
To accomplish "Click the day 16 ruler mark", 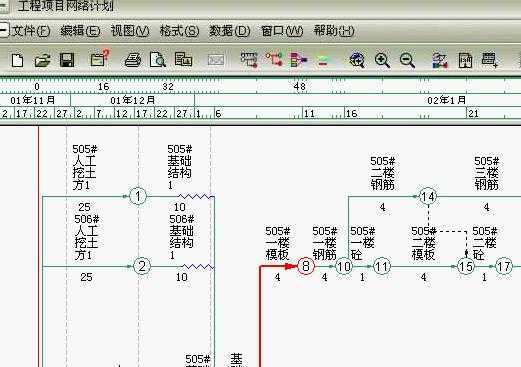I will pos(104,87).
